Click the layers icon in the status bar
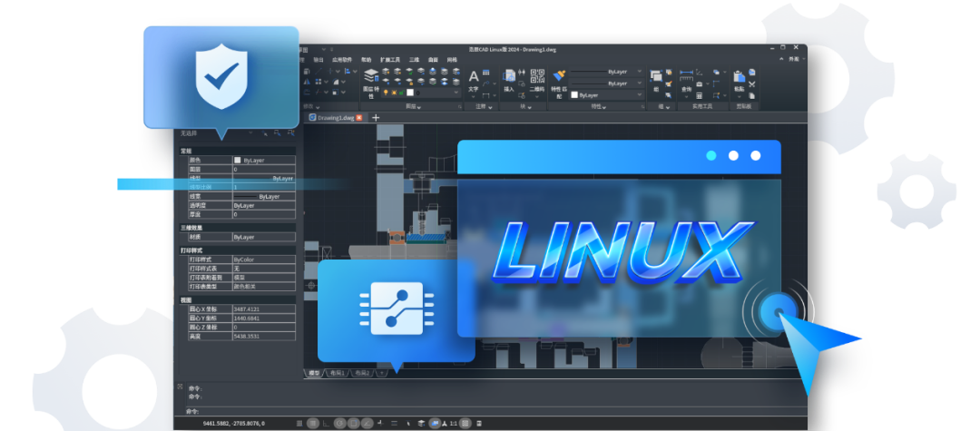This screenshot has width=980, height=431. (x=421, y=423)
